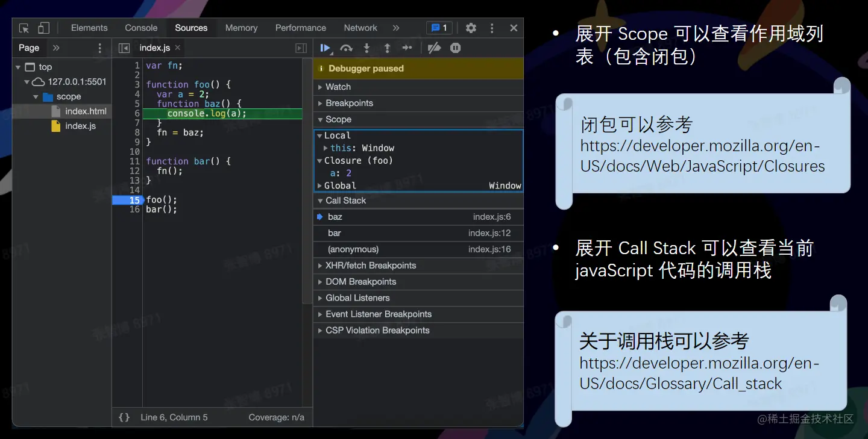Collapse the scope folder
This screenshot has height=439, width=868.
tap(36, 96)
